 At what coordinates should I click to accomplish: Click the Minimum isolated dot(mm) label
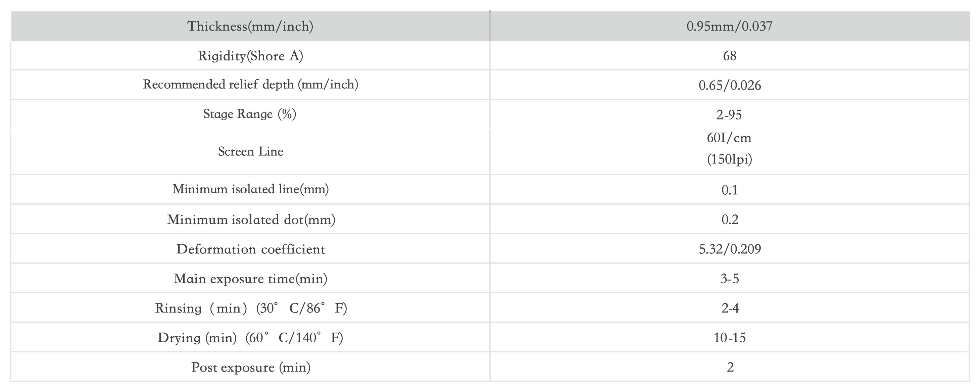[251, 219]
